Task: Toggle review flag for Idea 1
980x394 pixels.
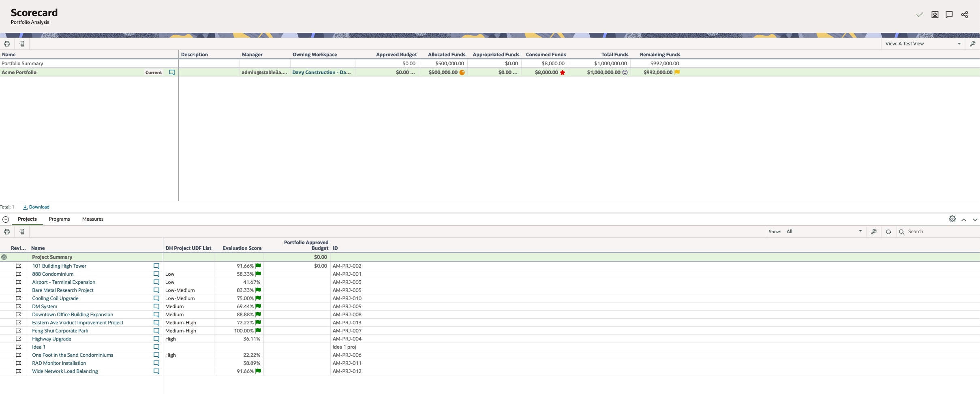Action: (18, 347)
